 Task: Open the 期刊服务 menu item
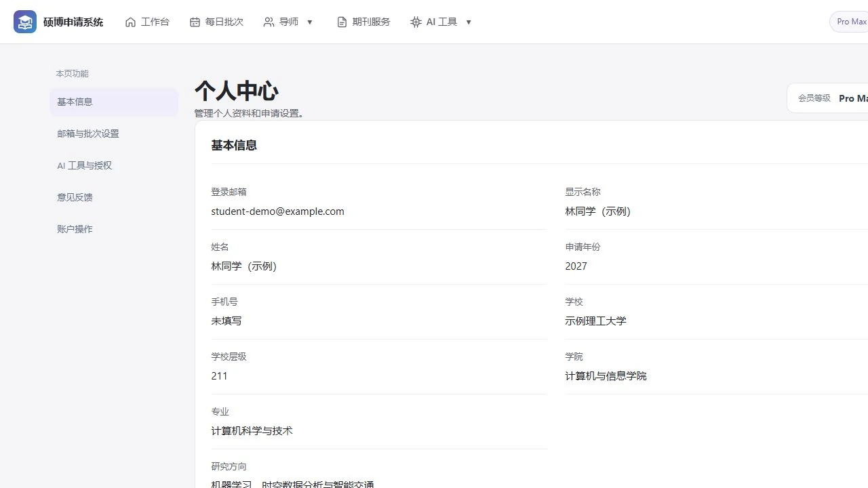click(363, 22)
